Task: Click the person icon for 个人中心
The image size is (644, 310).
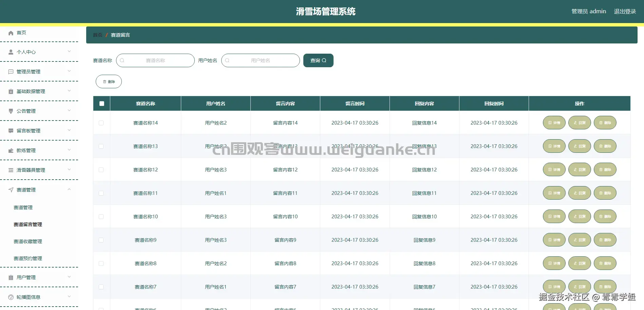Action: [11, 52]
